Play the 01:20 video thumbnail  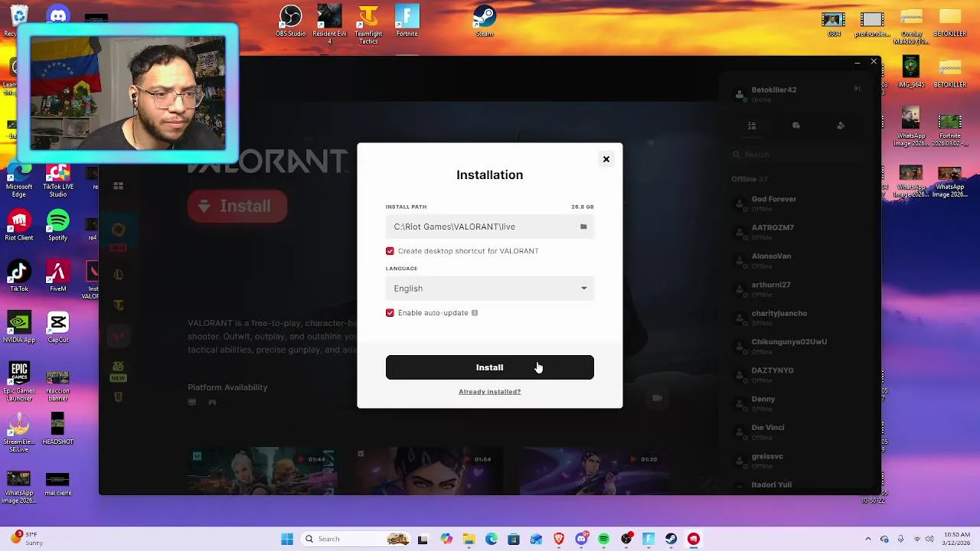[x=595, y=471]
